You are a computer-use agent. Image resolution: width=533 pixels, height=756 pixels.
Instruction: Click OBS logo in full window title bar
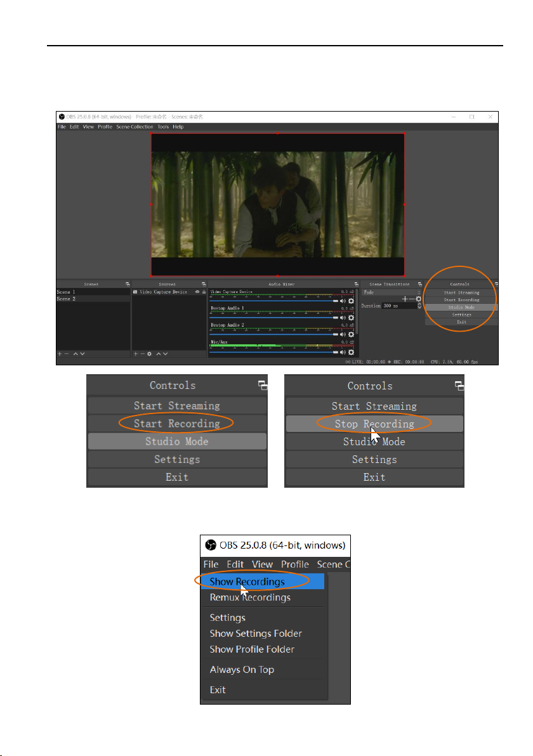(62, 117)
